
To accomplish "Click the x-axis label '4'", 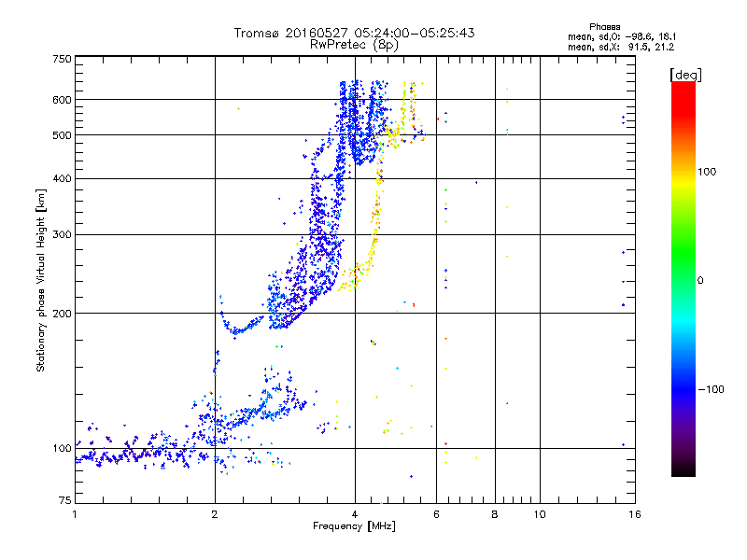I will click(x=355, y=514).
